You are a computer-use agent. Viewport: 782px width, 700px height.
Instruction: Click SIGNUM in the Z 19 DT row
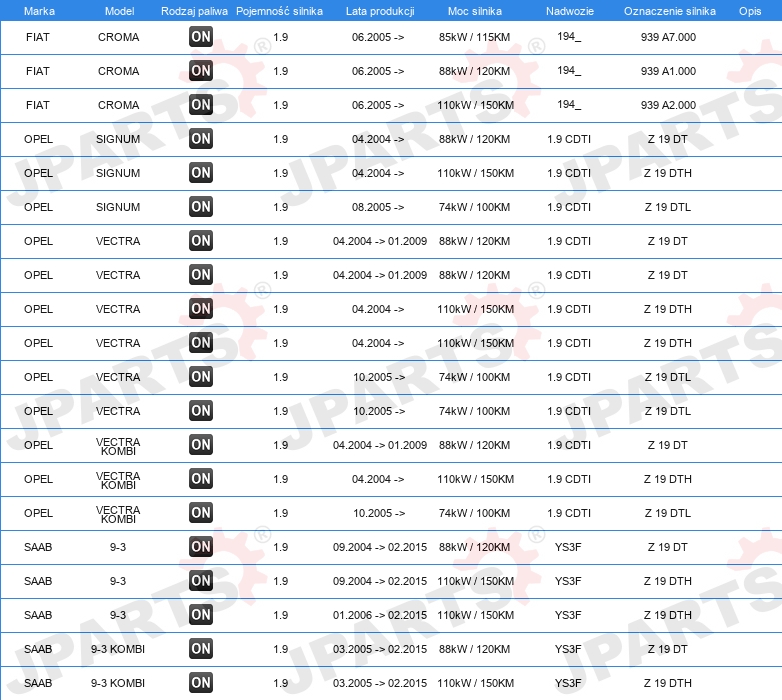[118, 139]
